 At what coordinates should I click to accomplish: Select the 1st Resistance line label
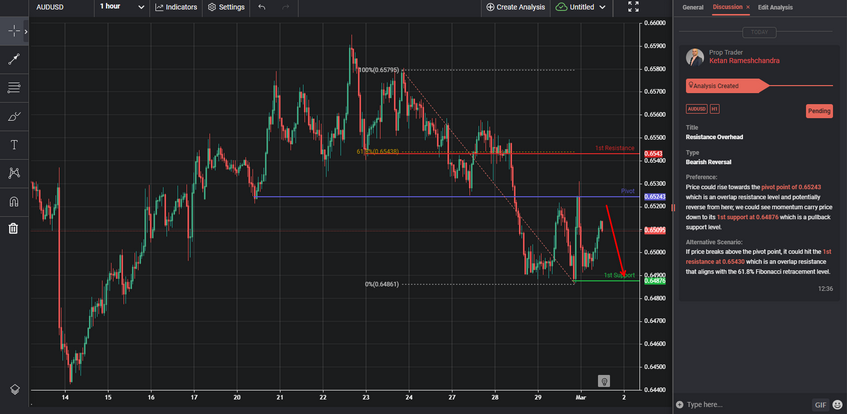(x=615, y=148)
